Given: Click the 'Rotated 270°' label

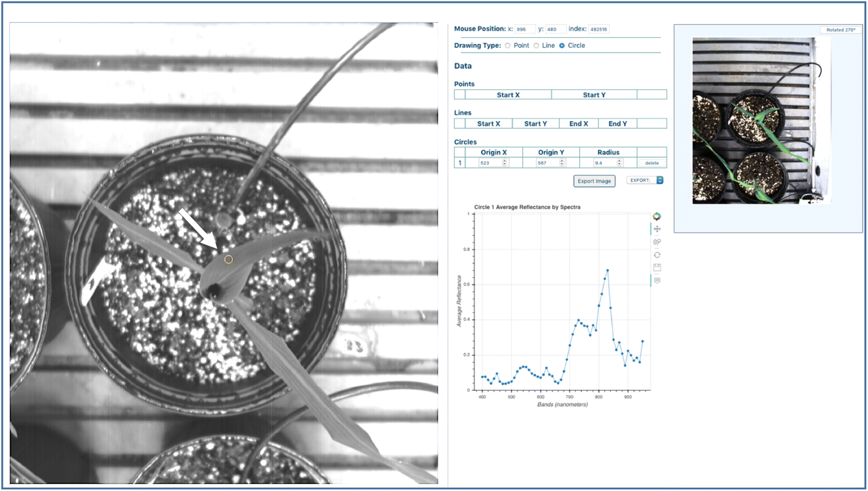Looking at the screenshot, I should (841, 30).
